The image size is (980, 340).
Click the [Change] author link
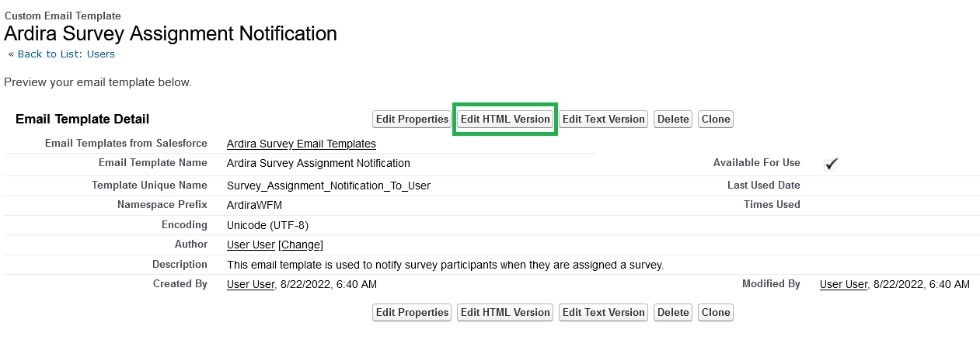tap(301, 245)
